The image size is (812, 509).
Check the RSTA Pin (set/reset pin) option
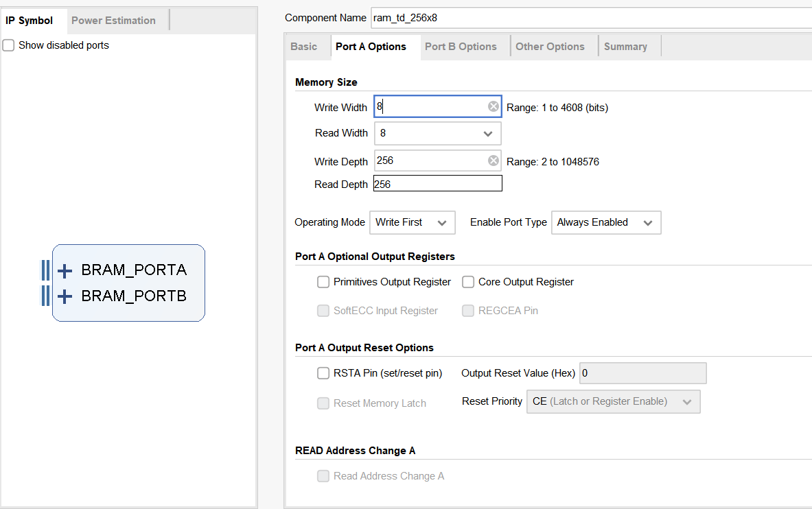coord(323,373)
